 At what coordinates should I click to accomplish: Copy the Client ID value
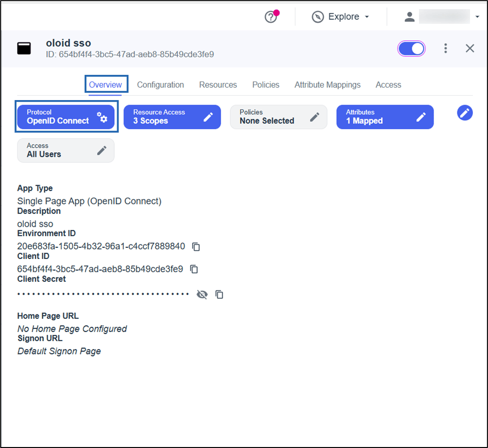coord(194,269)
